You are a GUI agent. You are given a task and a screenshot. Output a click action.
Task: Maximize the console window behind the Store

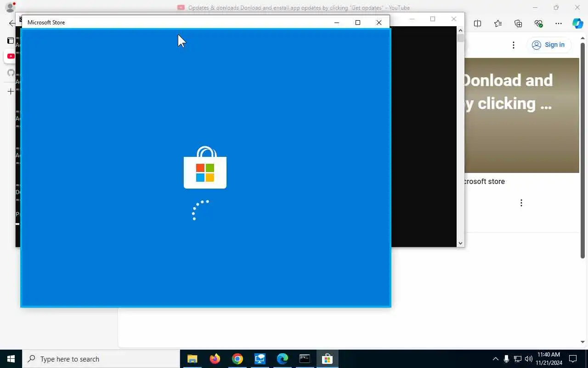point(433,19)
